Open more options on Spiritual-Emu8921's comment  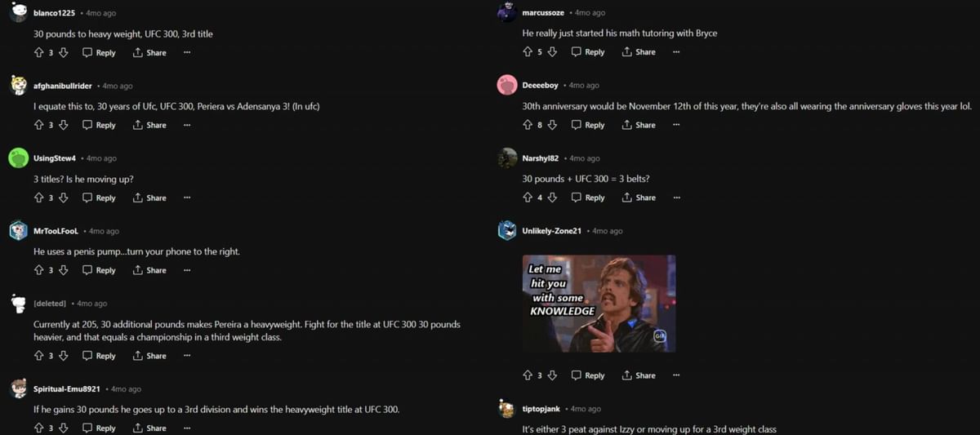187,428
